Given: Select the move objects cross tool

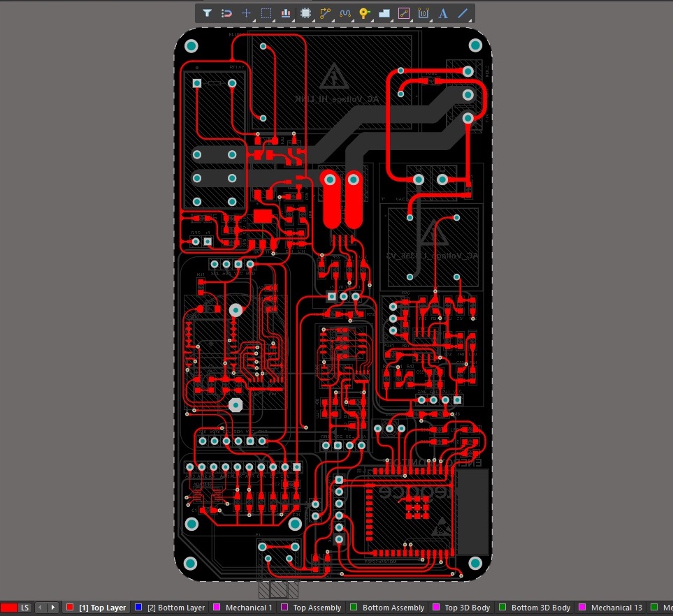Looking at the screenshot, I should pyautogui.click(x=246, y=13).
